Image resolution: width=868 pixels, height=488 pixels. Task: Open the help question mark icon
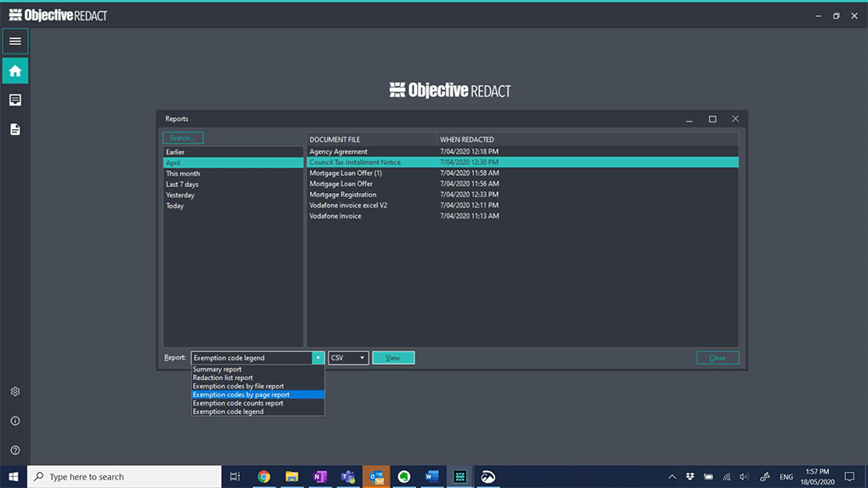point(15,451)
